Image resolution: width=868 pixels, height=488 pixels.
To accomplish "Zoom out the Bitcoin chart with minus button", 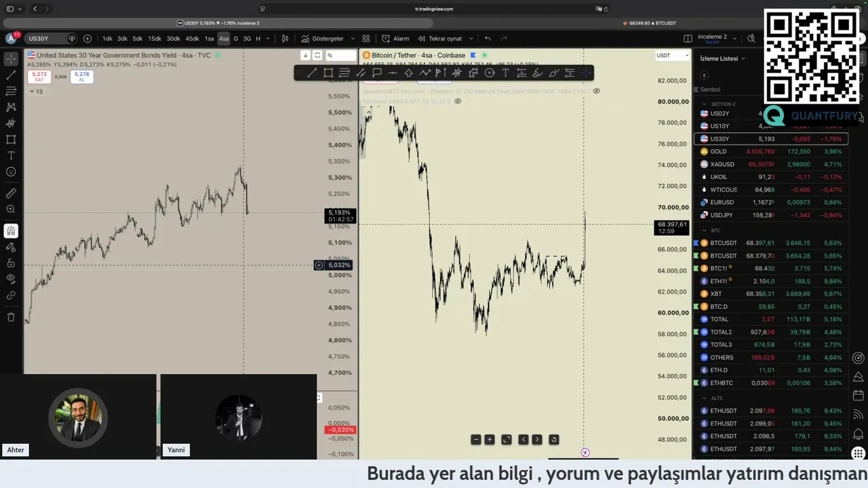I will point(476,439).
